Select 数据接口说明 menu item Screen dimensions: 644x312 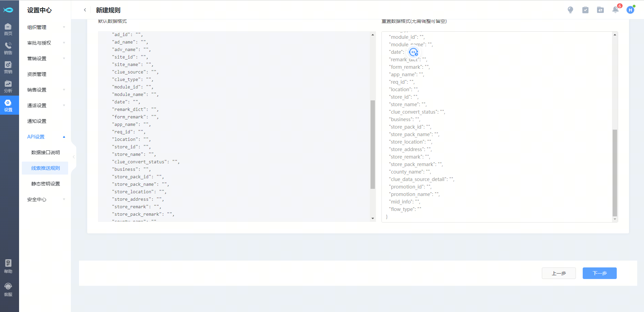click(45, 152)
